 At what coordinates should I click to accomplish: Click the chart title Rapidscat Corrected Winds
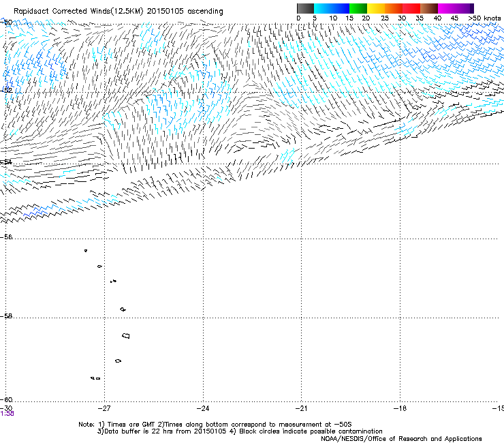[x=119, y=11]
